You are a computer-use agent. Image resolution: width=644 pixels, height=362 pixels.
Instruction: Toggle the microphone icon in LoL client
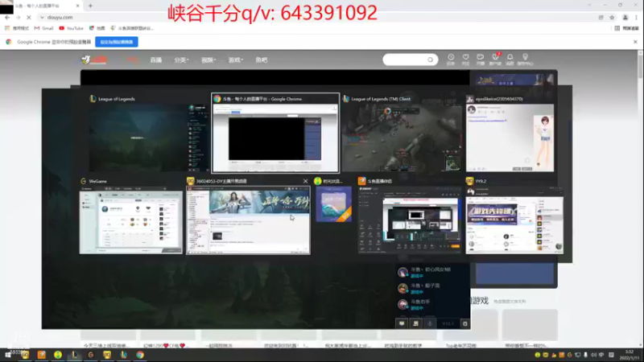tap(430, 323)
